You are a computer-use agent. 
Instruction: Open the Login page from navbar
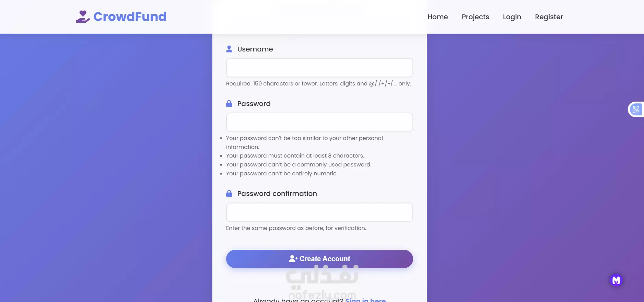pyautogui.click(x=512, y=17)
